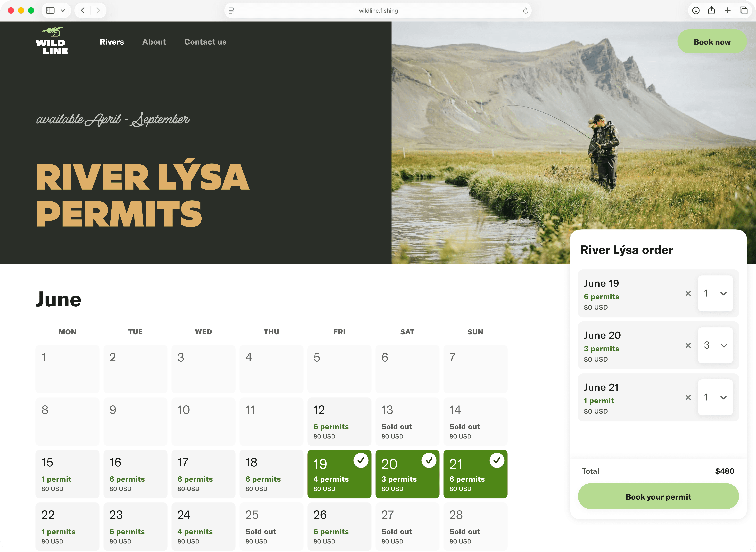
Task: Open new tab with plus icon
Action: point(727,10)
